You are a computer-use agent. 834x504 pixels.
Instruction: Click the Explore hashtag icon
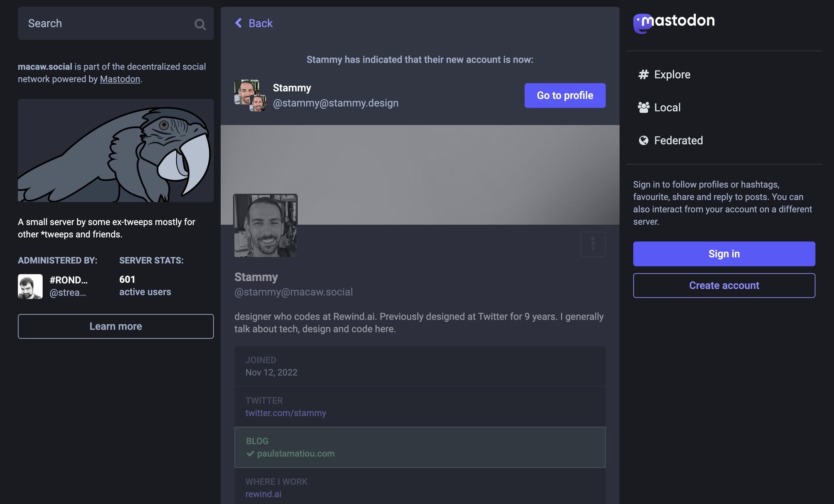[x=644, y=75]
